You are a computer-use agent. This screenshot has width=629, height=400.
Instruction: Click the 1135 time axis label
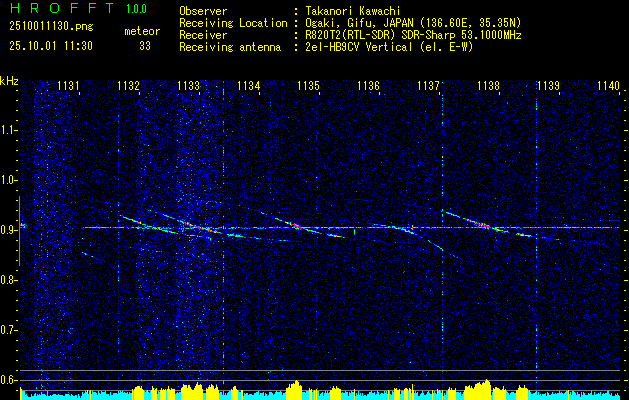point(308,85)
